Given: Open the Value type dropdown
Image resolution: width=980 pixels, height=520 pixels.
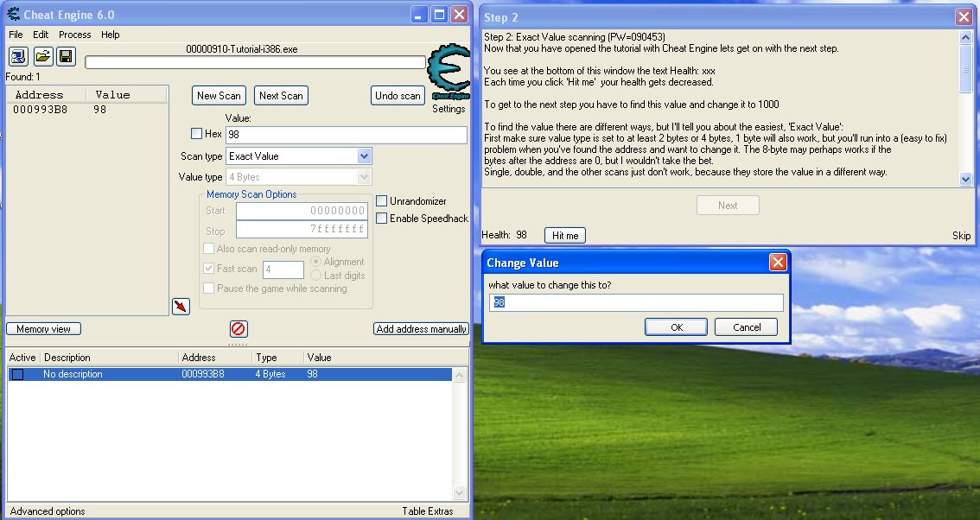Looking at the screenshot, I should click(364, 176).
